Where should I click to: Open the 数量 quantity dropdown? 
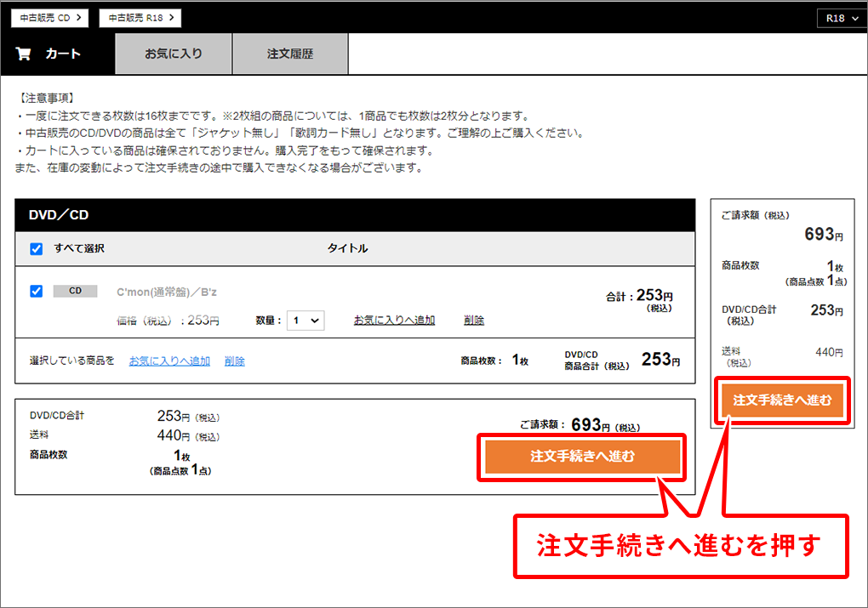click(x=305, y=321)
